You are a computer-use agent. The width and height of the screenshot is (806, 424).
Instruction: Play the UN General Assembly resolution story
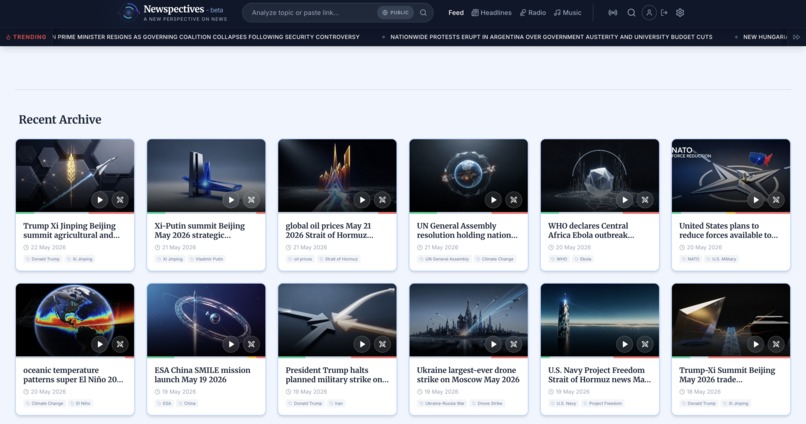click(x=493, y=200)
